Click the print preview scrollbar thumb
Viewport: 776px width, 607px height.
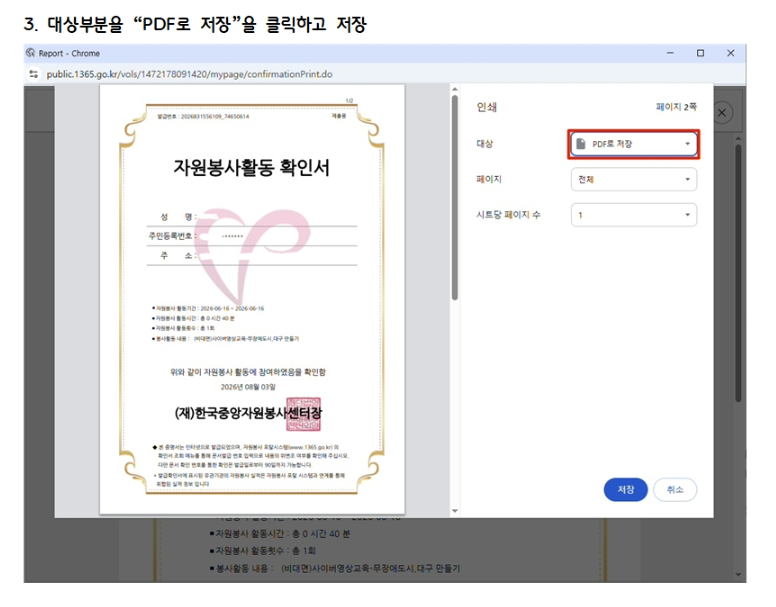454,197
